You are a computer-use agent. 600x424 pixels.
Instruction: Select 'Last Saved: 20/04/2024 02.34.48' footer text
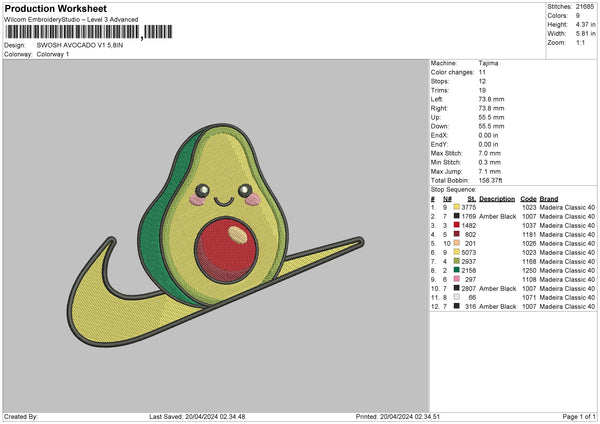[197, 416]
